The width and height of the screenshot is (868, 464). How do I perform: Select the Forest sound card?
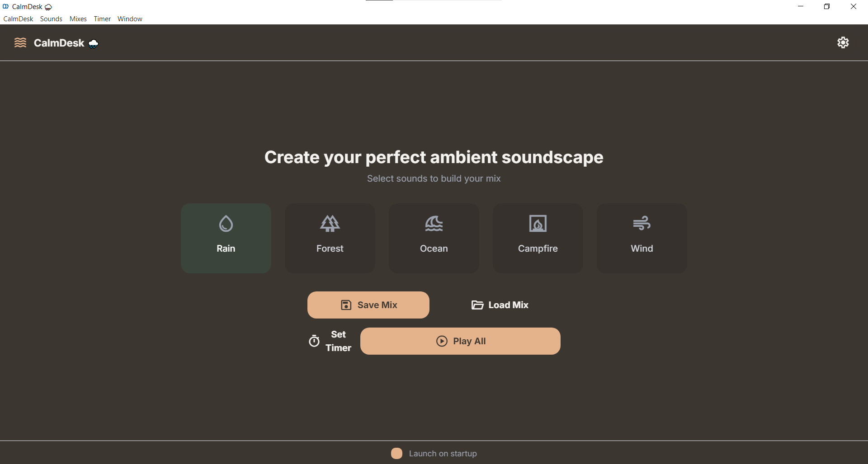coord(330,238)
